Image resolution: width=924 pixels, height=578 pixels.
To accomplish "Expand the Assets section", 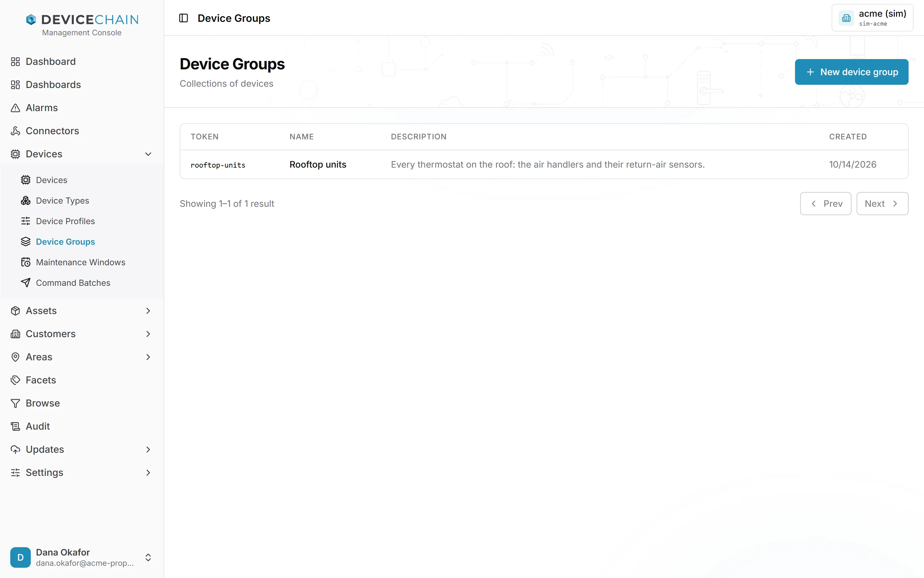I will (148, 311).
